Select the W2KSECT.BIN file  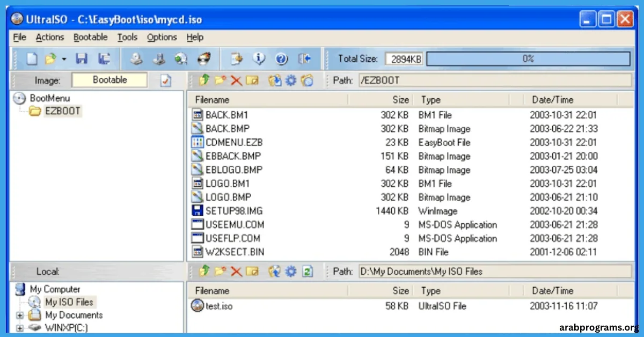click(x=235, y=252)
